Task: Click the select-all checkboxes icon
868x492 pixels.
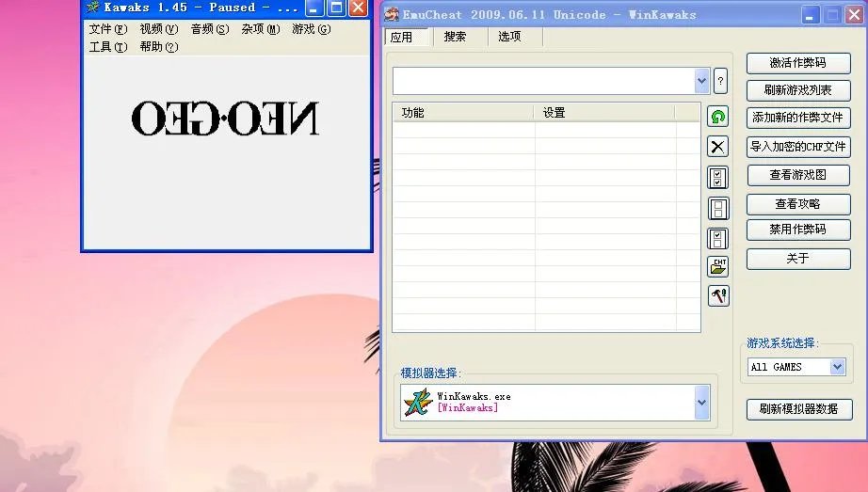Action: pos(718,178)
